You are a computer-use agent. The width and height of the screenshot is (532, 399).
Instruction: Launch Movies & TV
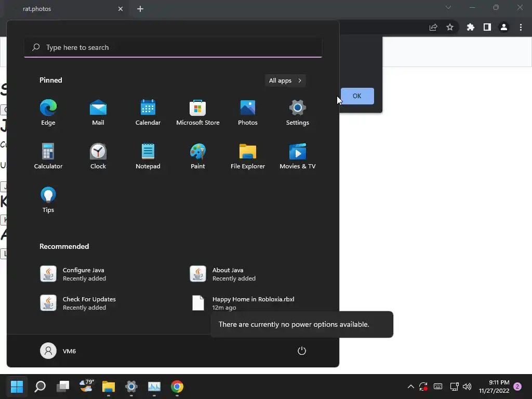[x=298, y=156]
